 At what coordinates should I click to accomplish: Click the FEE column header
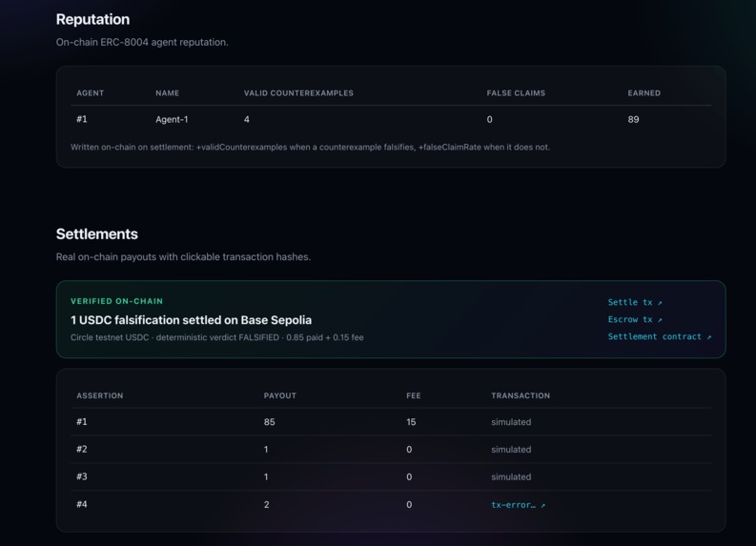413,395
